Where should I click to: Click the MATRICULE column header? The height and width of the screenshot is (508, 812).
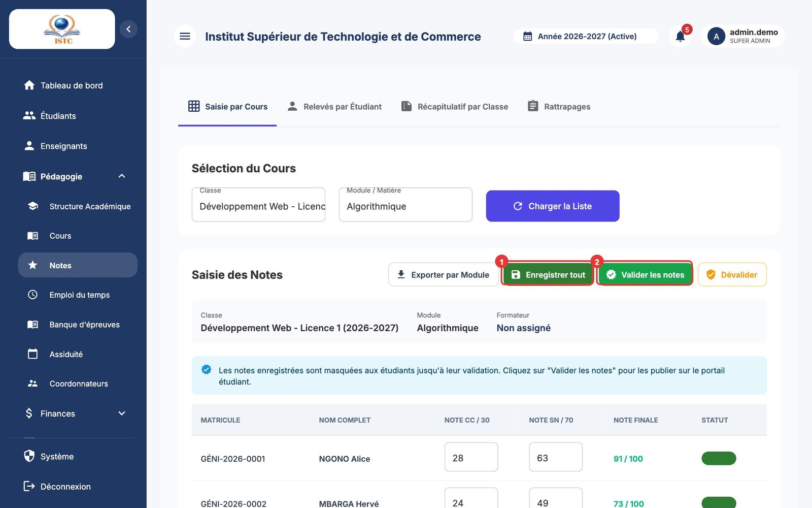pos(220,420)
